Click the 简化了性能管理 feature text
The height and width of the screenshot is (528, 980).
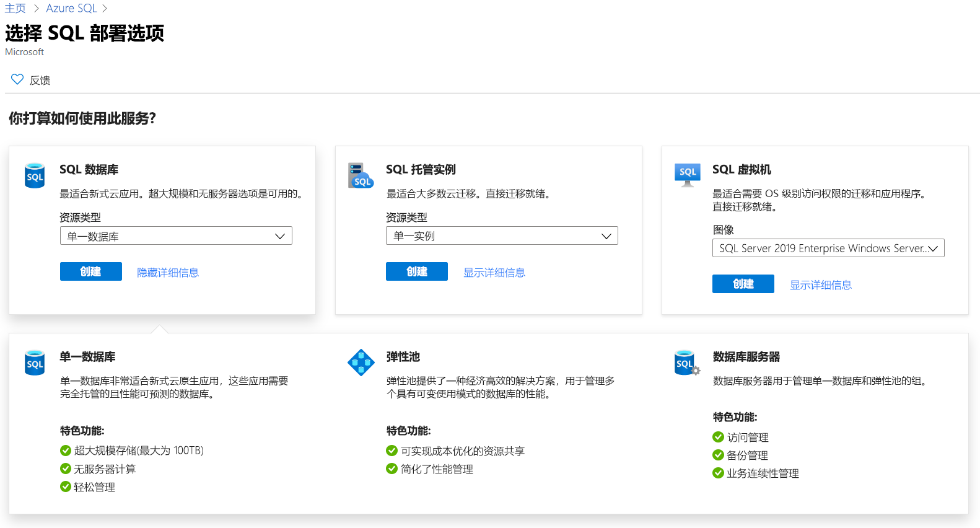coord(437,469)
